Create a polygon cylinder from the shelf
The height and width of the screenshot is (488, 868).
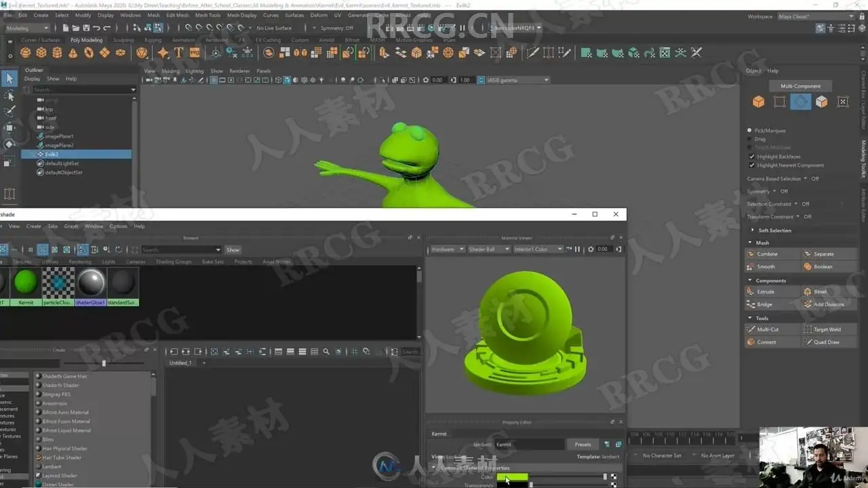click(x=57, y=53)
